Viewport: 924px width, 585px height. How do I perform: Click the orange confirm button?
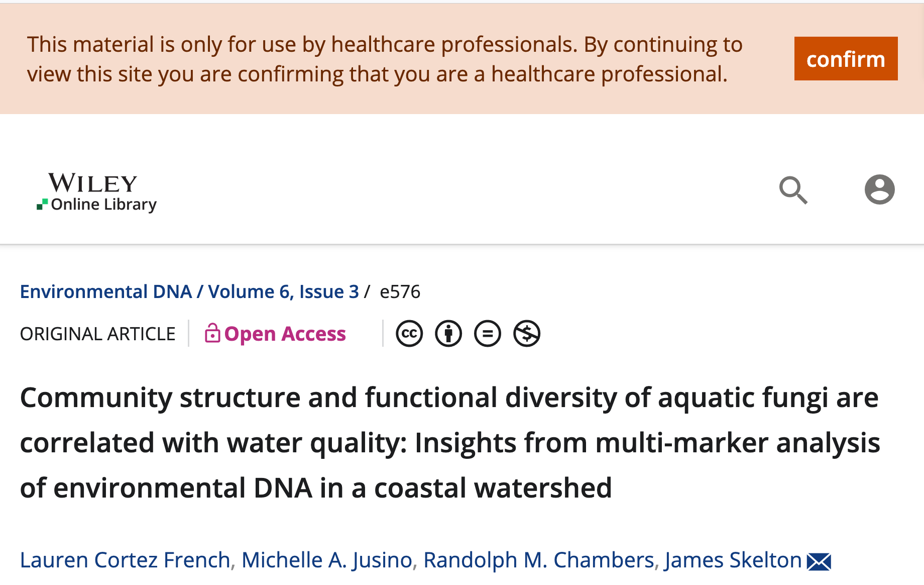click(846, 59)
